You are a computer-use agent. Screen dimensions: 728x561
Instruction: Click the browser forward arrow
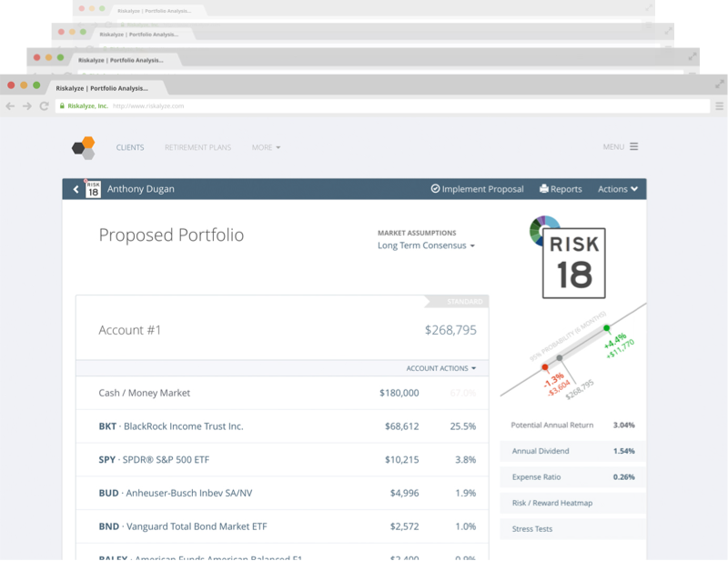[27, 106]
